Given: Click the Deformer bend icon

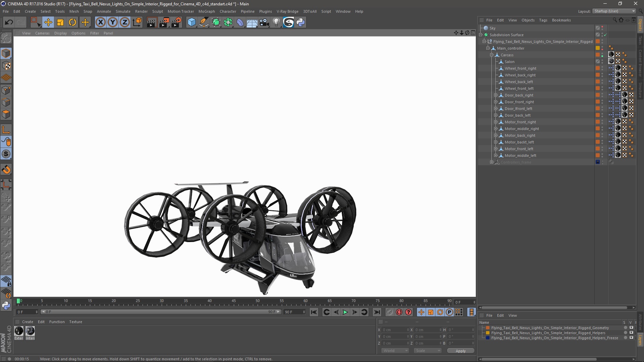Looking at the screenshot, I should click(240, 22).
